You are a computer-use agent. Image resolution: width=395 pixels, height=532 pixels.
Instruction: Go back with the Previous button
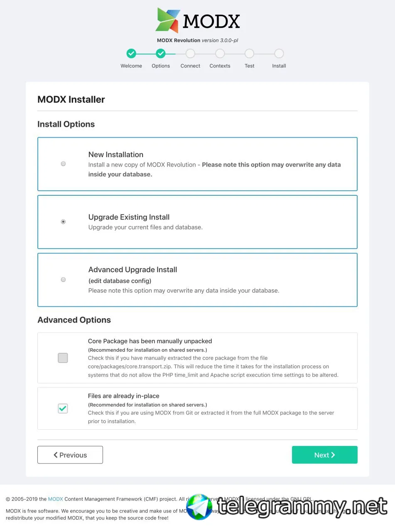[70, 455]
